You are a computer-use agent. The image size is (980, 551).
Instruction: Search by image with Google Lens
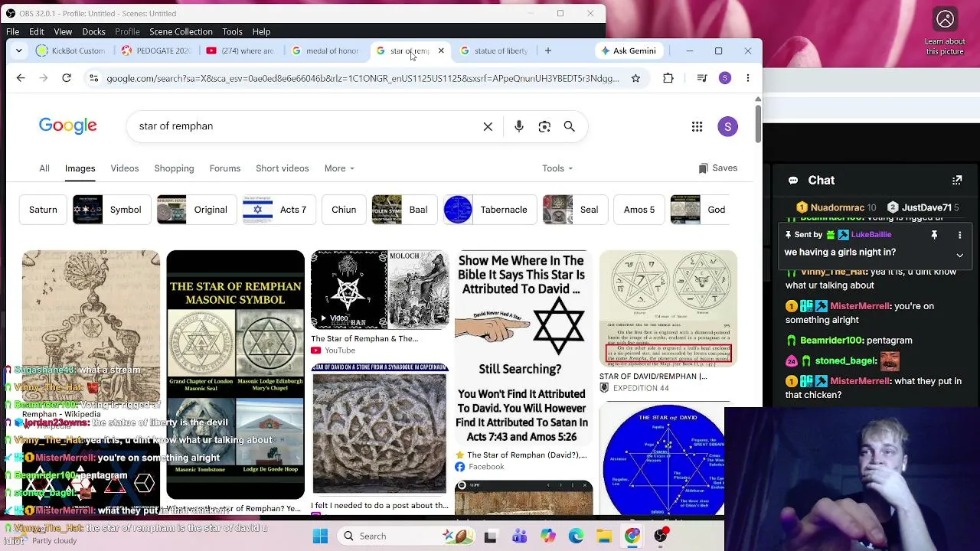tap(544, 126)
